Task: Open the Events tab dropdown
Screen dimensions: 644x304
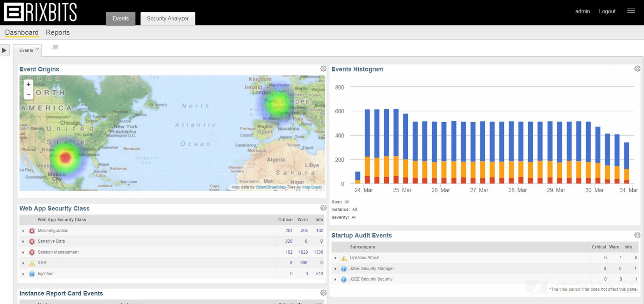Action: [37, 49]
